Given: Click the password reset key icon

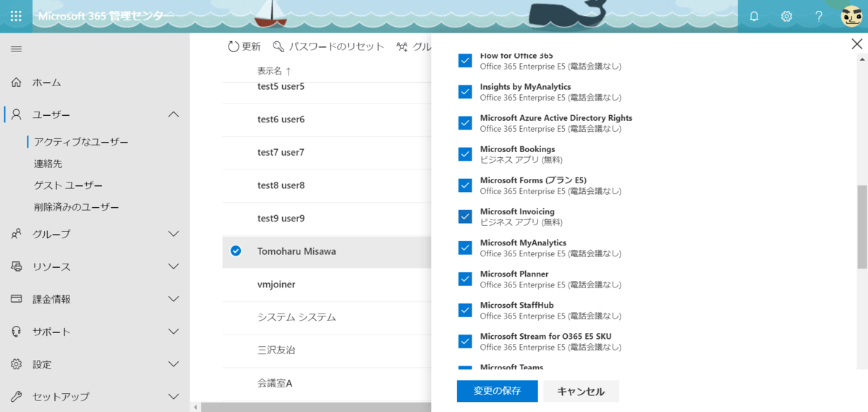Looking at the screenshot, I should (x=278, y=46).
